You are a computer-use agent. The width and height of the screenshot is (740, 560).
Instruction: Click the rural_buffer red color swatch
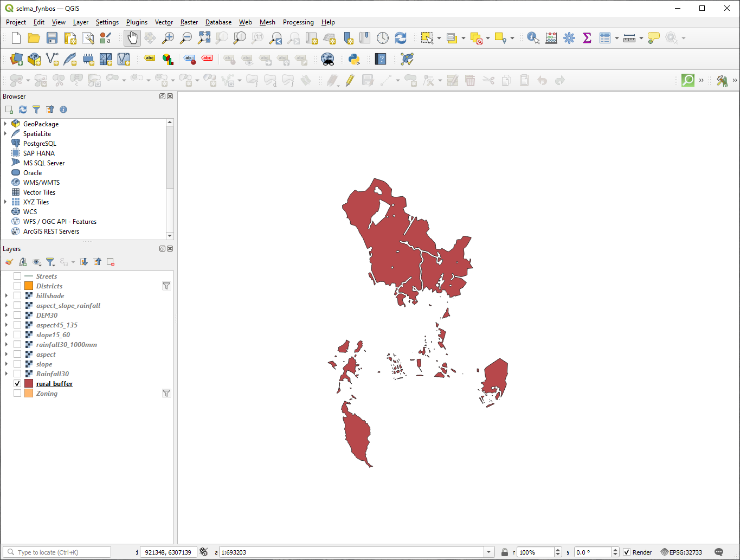[x=29, y=384]
